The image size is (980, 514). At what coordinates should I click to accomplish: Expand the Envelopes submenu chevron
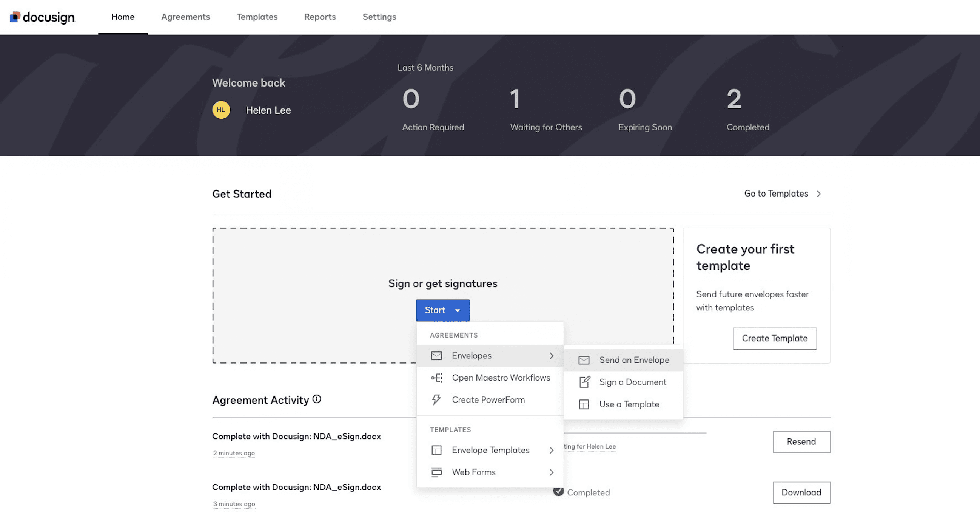551,356
